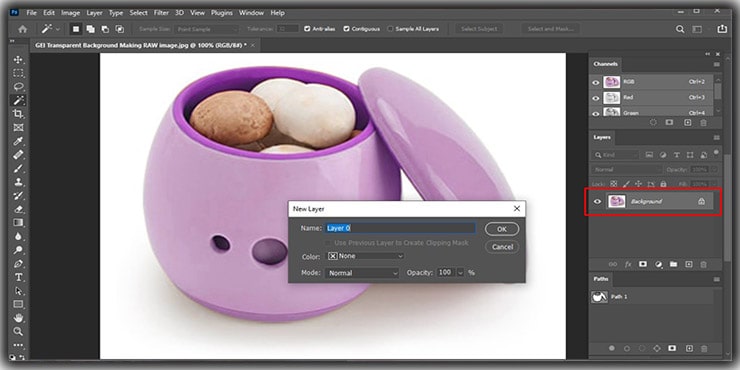Select the Horizontal Type tool
740x370 pixels.
point(18,277)
